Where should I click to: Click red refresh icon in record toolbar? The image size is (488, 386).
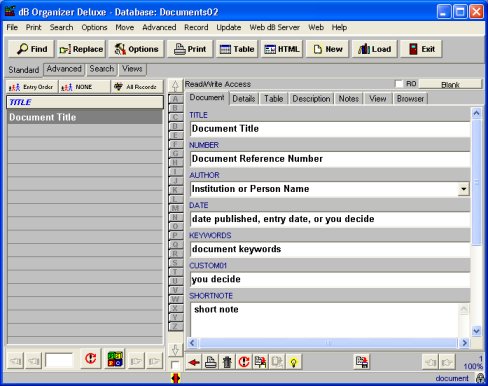click(244, 362)
